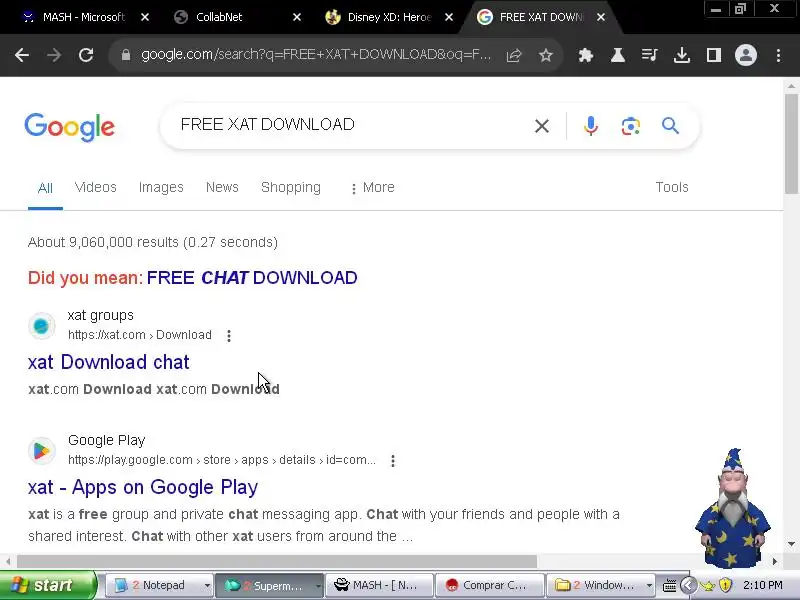Open the MASH taskbar window
This screenshot has height=600, width=800.
(x=380, y=585)
